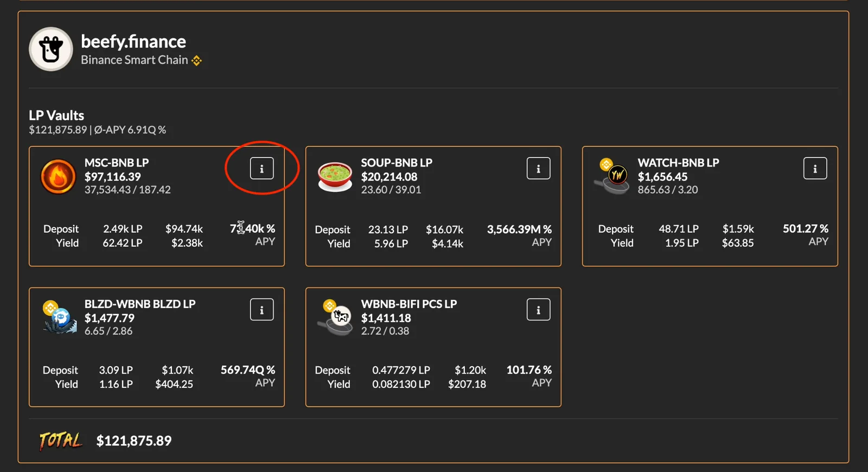
Task: Click the 48.71 LP deposit amount
Action: tap(679, 229)
